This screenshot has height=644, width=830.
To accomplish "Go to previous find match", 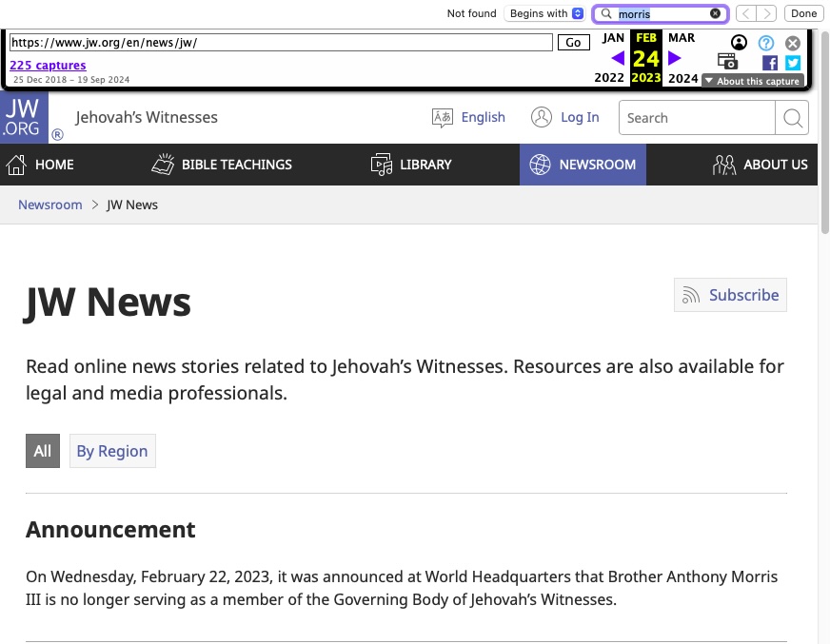I will click(x=746, y=13).
